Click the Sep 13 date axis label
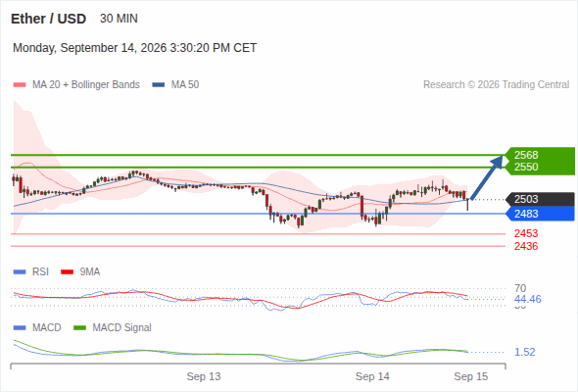The height and width of the screenshot is (392, 578). click(x=204, y=376)
